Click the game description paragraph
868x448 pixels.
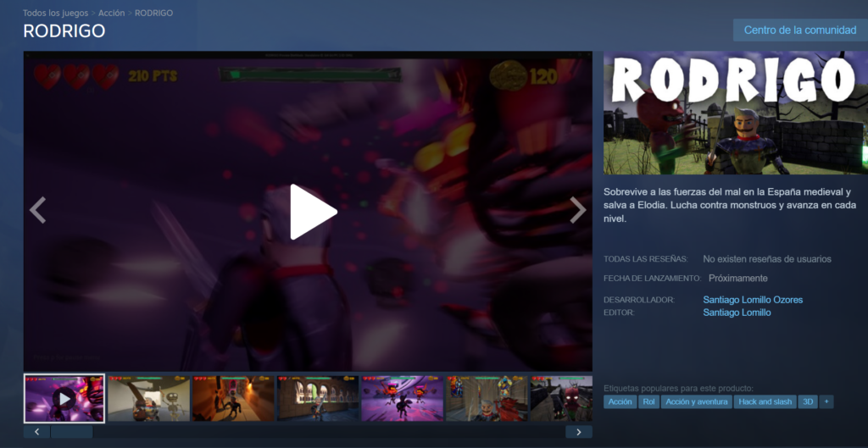(x=730, y=205)
